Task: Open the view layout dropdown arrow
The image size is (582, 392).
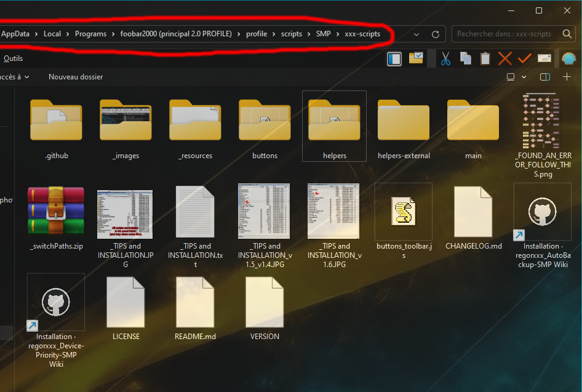Action: click(x=524, y=77)
